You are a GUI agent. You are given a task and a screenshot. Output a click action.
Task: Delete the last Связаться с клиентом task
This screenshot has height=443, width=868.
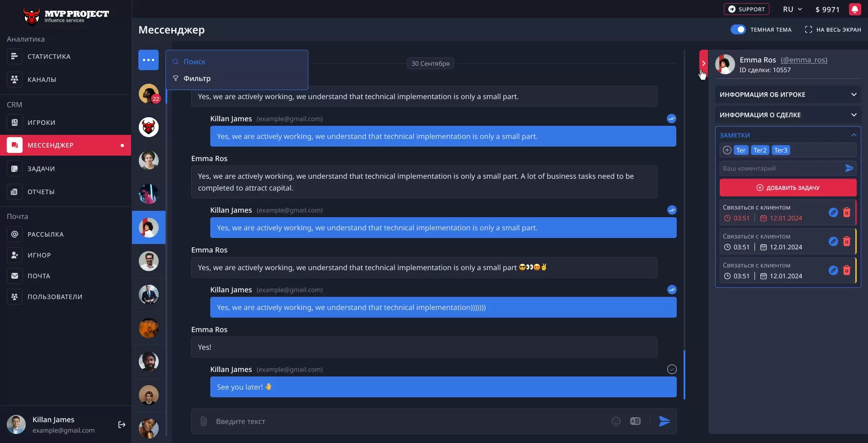click(x=847, y=271)
